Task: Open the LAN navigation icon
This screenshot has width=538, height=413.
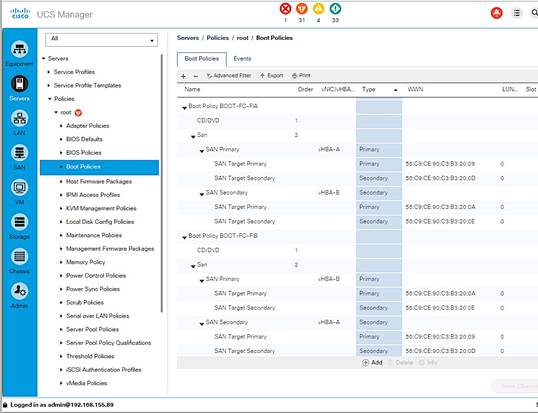Action: (20, 118)
